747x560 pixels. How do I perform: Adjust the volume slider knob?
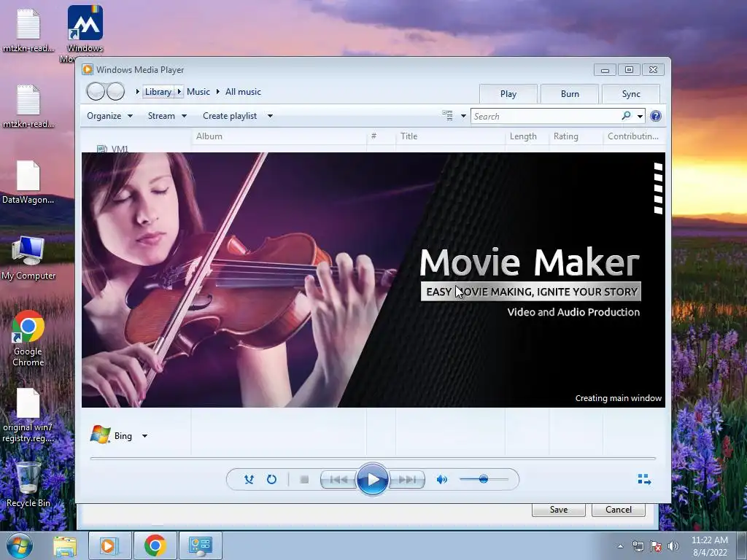click(x=484, y=479)
